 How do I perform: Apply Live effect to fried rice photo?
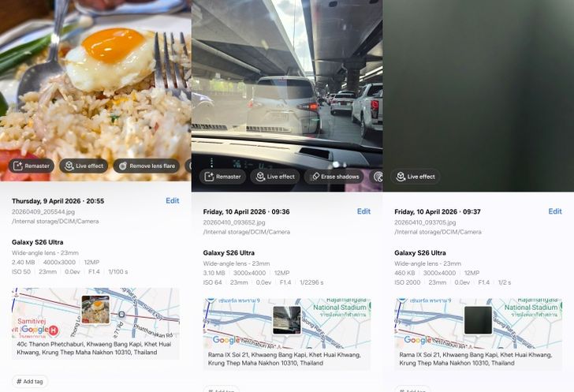point(84,166)
